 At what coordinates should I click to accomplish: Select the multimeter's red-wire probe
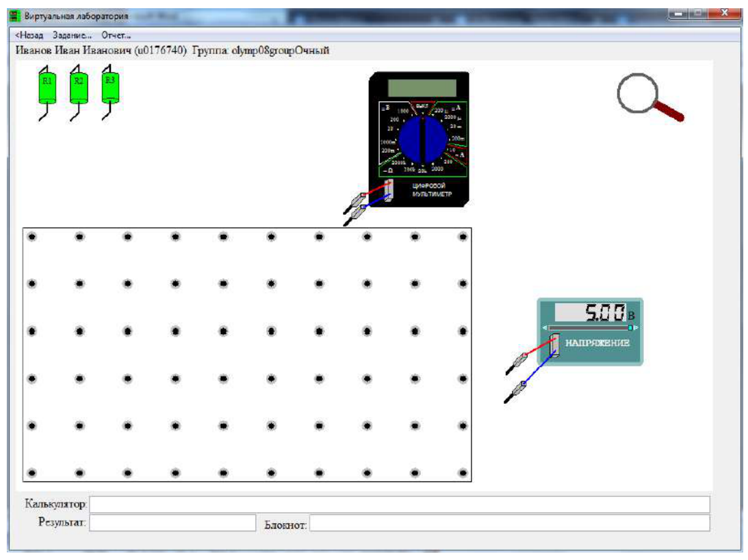coord(355,202)
